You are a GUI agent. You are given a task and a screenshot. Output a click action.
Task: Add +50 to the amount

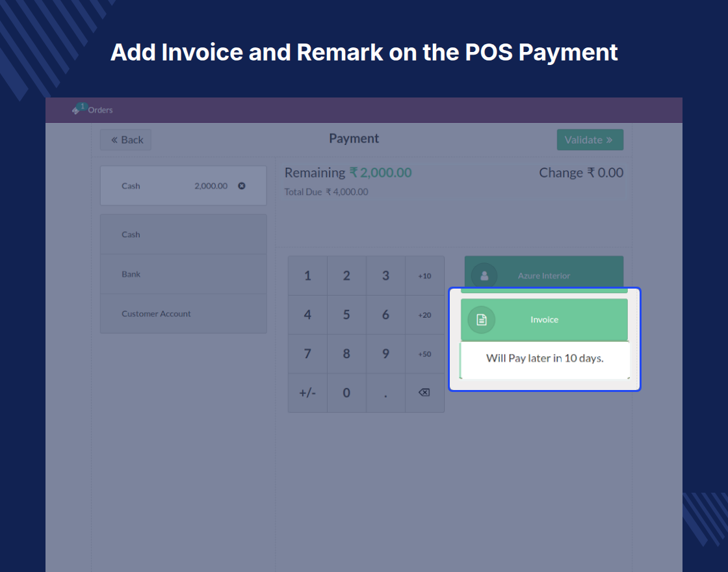point(424,354)
